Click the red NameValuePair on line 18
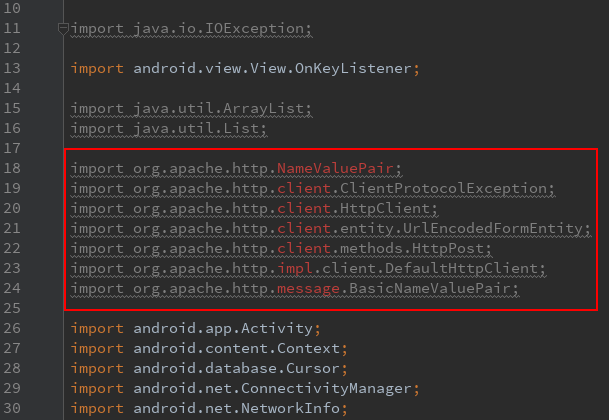 [x=335, y=169]
